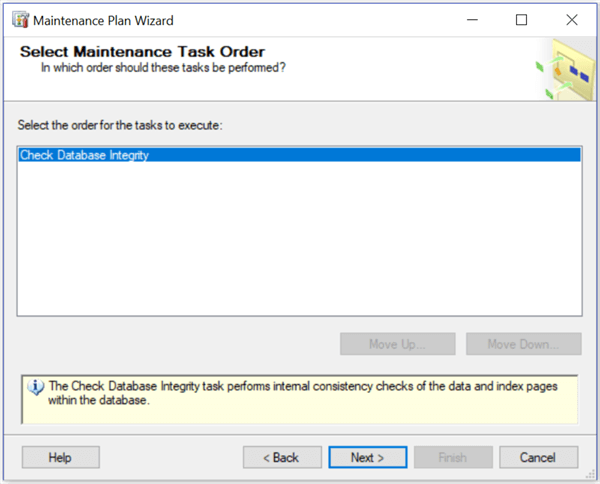Select the Check Database Integrity task
The image size is (600, 484).
pyautogui.click(x=84, y=155)
